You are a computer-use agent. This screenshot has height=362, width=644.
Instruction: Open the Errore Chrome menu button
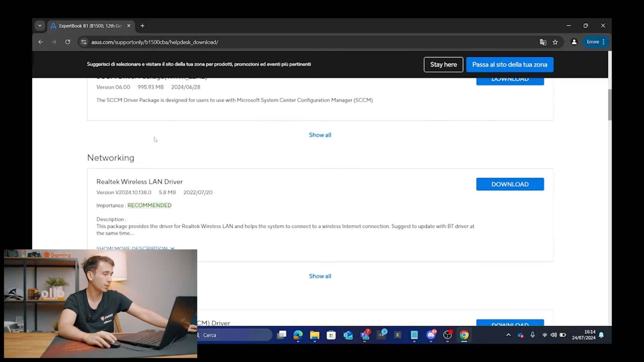click(x=596, y=42)
